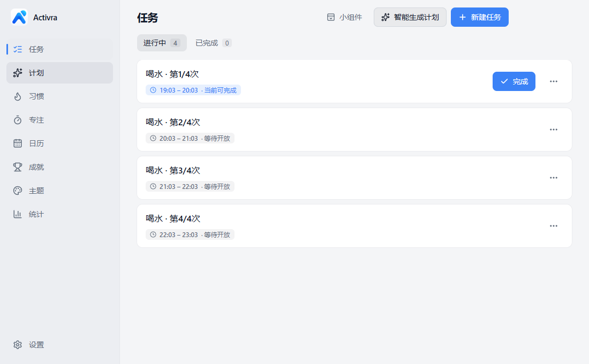Open 统计 in the sidebar

tap(60, 214)
